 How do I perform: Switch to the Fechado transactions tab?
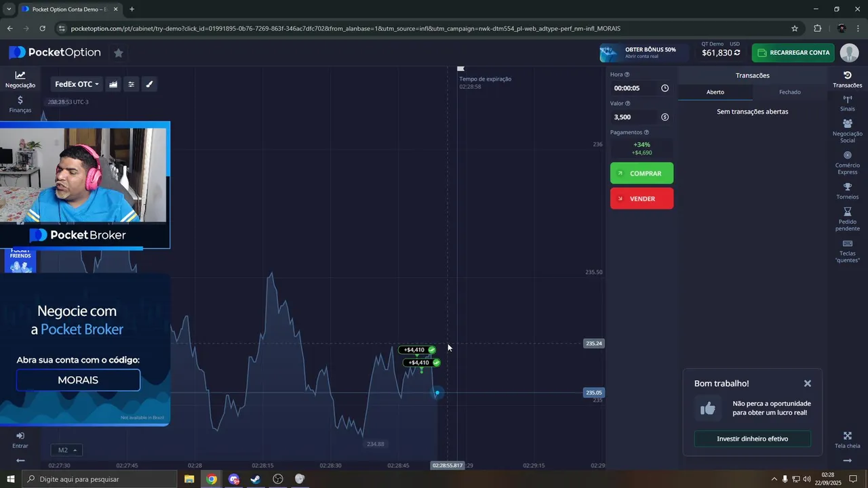pyautogui.click(x=789, y=92)
